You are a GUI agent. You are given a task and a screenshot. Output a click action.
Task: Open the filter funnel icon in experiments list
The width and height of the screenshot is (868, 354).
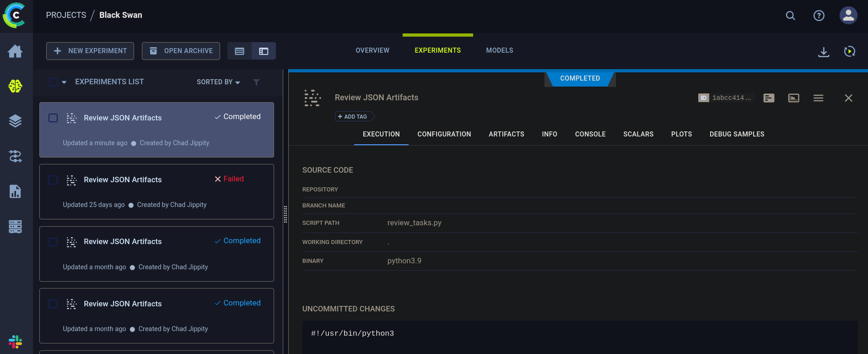[256, 82]
